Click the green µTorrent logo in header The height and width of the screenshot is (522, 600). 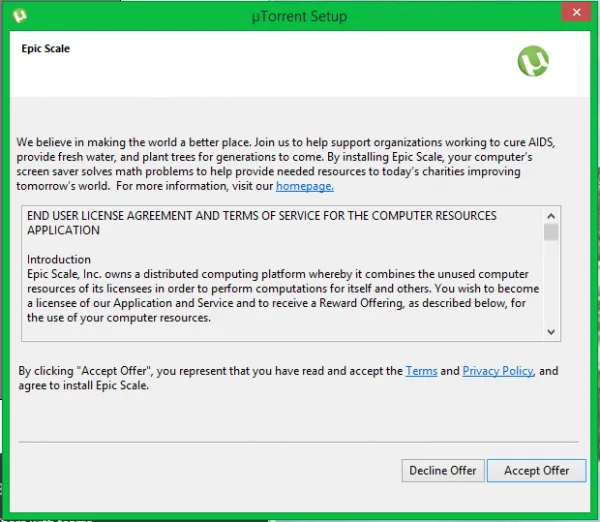[x=533, y=61]
